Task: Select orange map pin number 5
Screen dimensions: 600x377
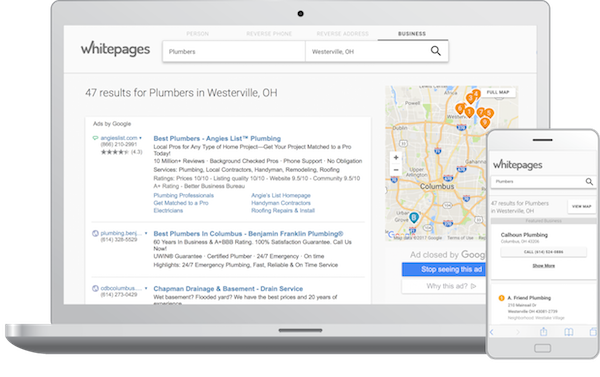Action: pos(489,113)
